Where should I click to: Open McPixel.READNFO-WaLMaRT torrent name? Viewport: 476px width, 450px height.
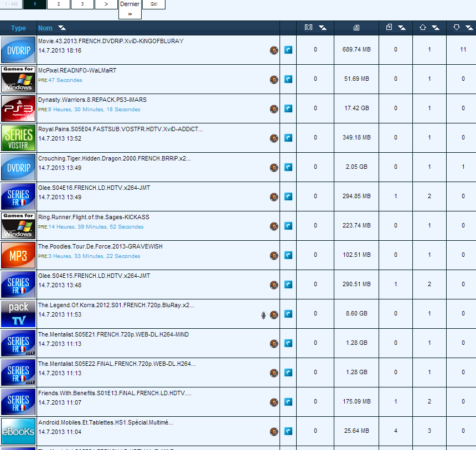click(77, 70)
